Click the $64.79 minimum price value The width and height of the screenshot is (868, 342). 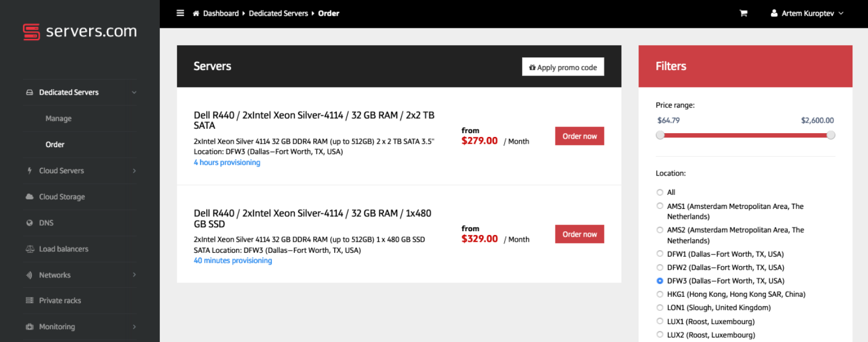[x=669, y=120]
